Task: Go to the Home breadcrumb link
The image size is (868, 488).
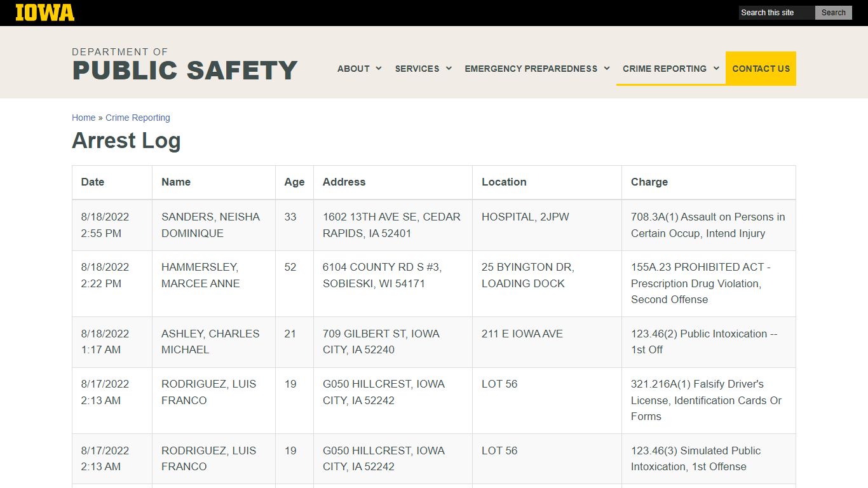Action: pyautogui.click(x=83, y=118)
